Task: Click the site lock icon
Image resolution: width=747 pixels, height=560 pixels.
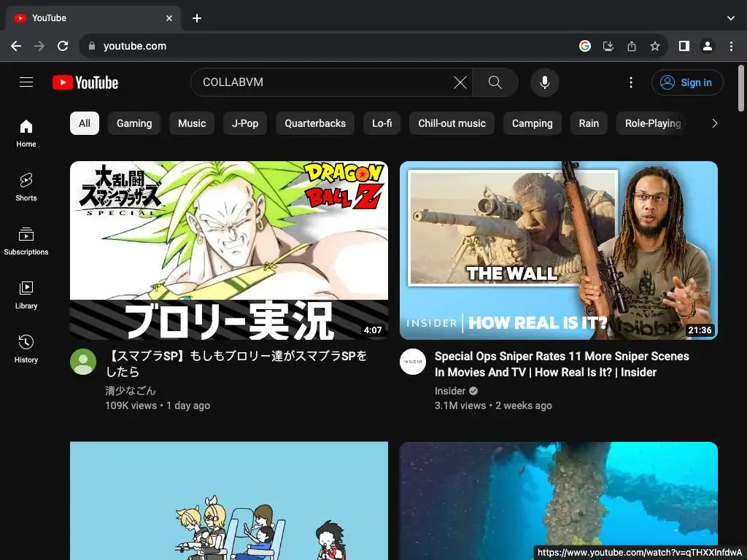Action: tap(92, 46)
